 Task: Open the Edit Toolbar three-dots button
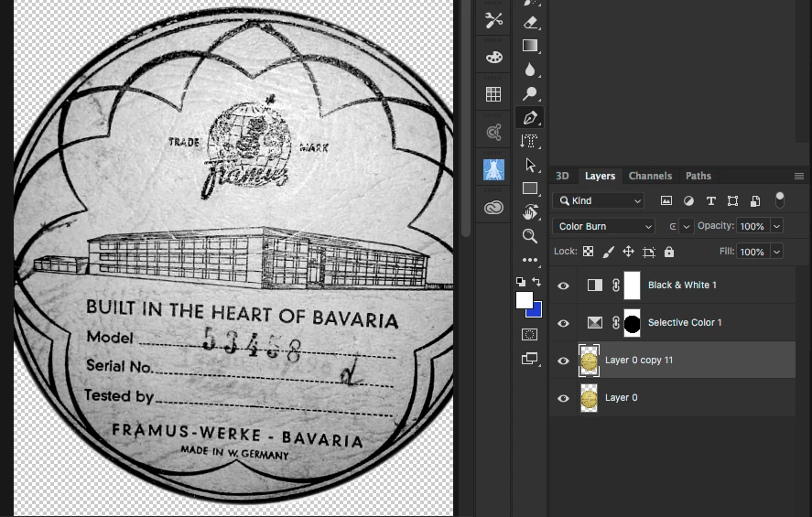(x=530, y=260)
